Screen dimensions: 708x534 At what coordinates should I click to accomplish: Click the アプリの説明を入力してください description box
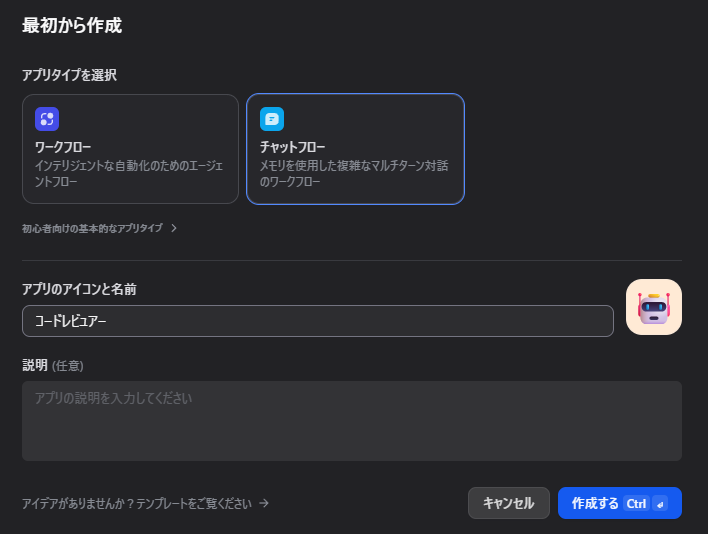(x=351, y=421)
